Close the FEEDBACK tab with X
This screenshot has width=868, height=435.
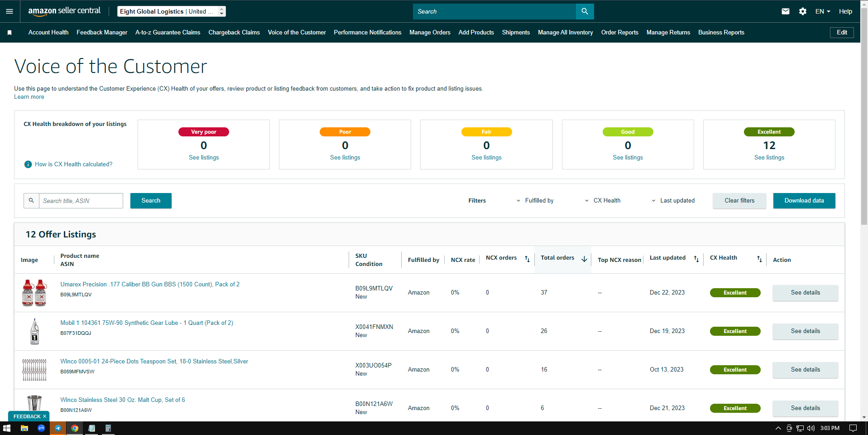click(x=44, y=416)
